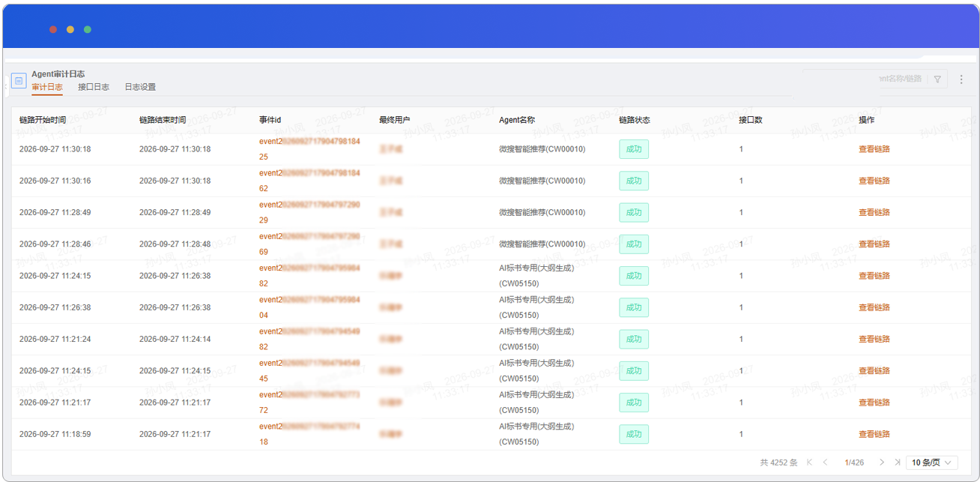Open 查看链路 for the 11:28:49 start row

(874, 212)
